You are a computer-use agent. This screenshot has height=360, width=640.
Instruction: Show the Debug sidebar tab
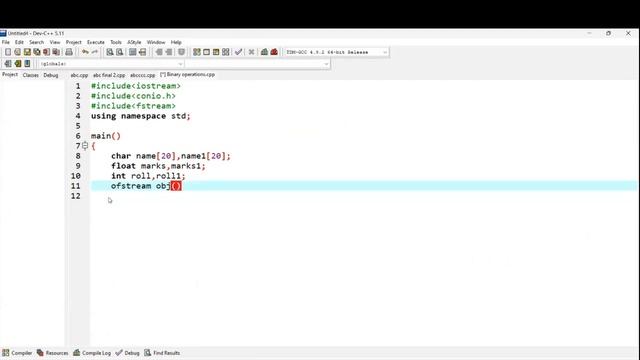pos(51,75)
